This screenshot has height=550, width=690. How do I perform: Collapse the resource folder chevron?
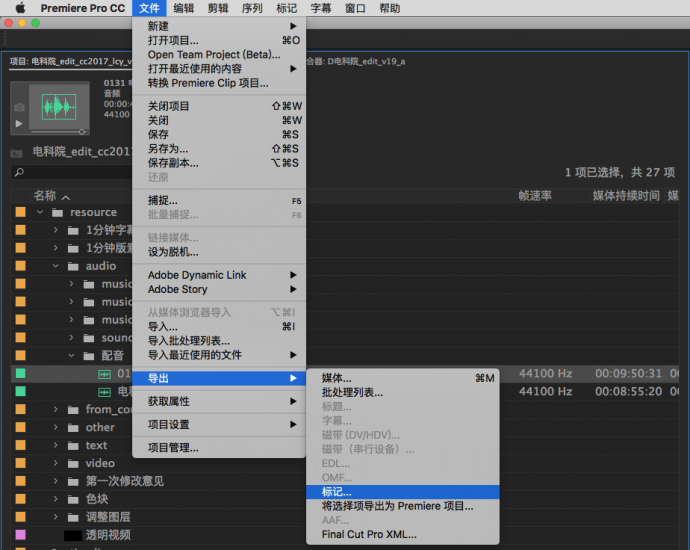pyautogui.click(x=40, y=212)
